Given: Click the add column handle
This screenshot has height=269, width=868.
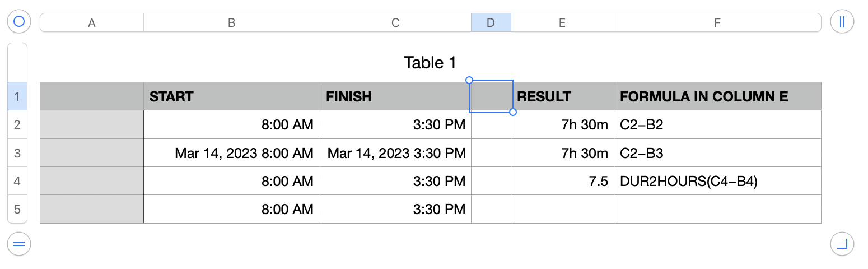Looking at the screenshot, I should 842,22.
